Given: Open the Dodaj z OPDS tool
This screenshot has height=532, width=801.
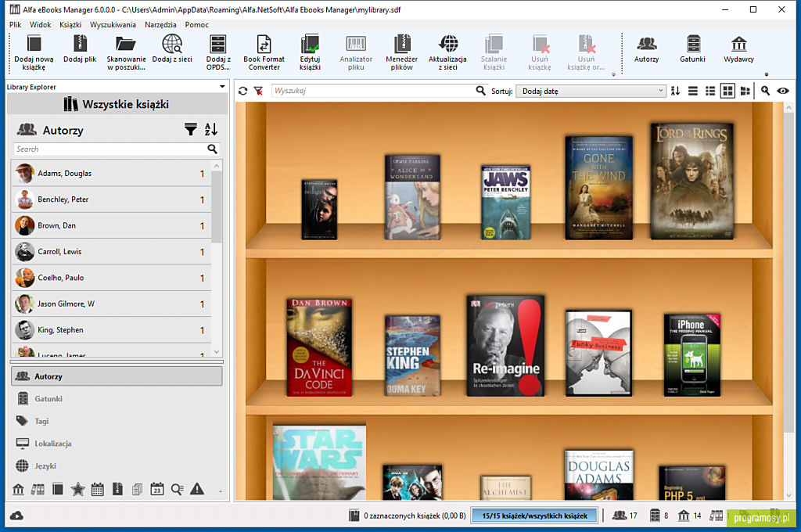Looking at the screenshot, I should click(218, 52).
